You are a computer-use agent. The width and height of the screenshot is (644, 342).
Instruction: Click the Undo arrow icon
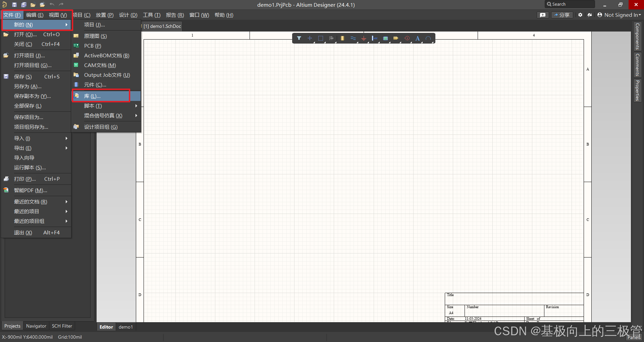(52, 4)
